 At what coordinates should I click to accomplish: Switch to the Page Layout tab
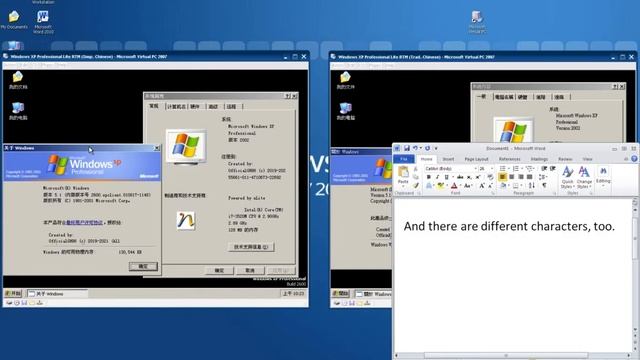click(x=476, y=159)
